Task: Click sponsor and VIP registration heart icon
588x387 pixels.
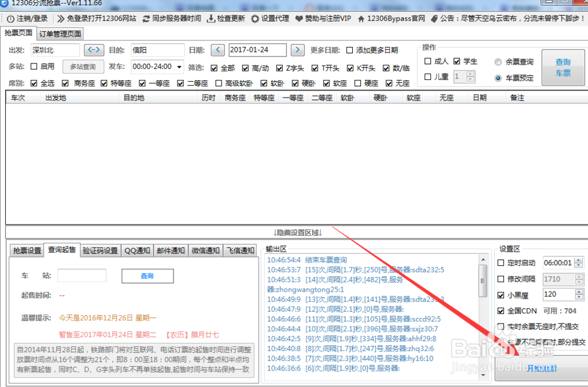Action: point(299,19)
